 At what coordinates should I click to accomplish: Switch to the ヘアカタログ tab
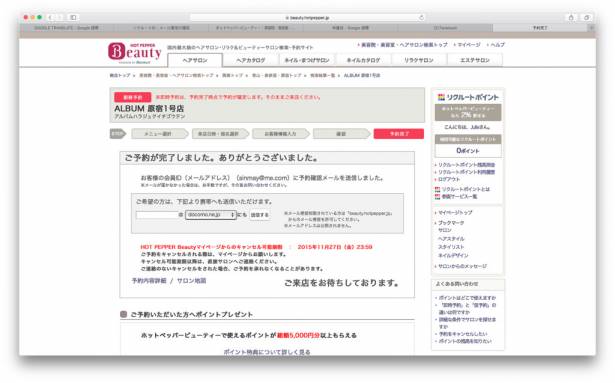tap(251, 60)
